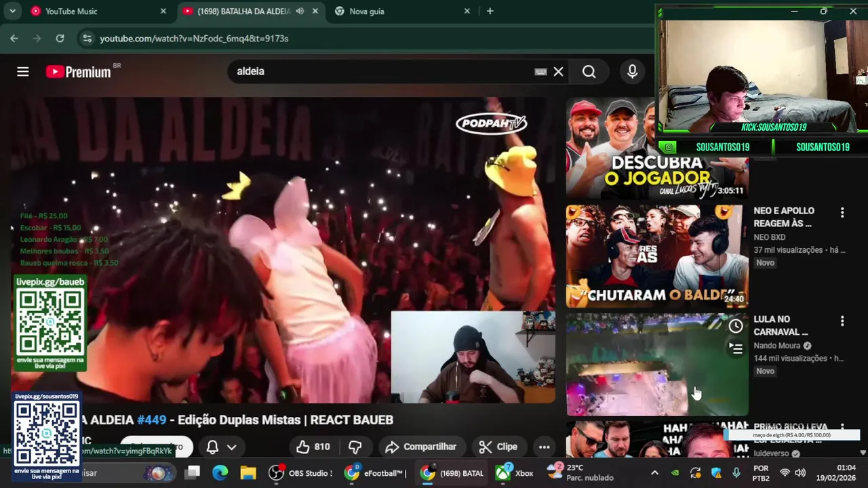
Task: Open hashtag #449 in the video title
Action: click(x=151, y=420)
